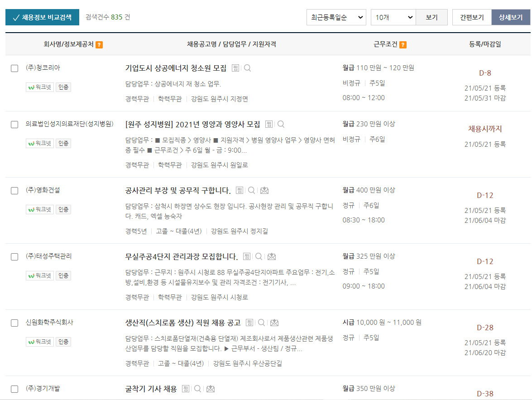This screenshot has width=532, height=400.
Task: Open company page for 의료법인성지의료재단(성지병원)
Action: click(70, 124)
